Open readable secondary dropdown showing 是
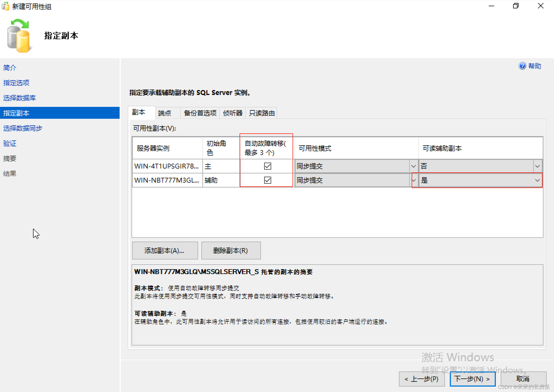The height and width of the screenshot is (392, 554). point(537,180)
